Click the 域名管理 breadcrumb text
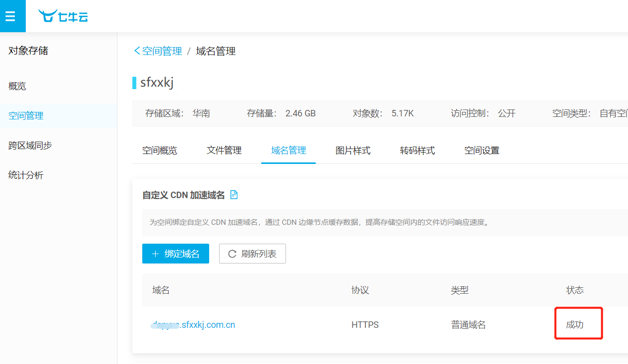The width and height of the screenshot is (628, 364). coord(216,51)
